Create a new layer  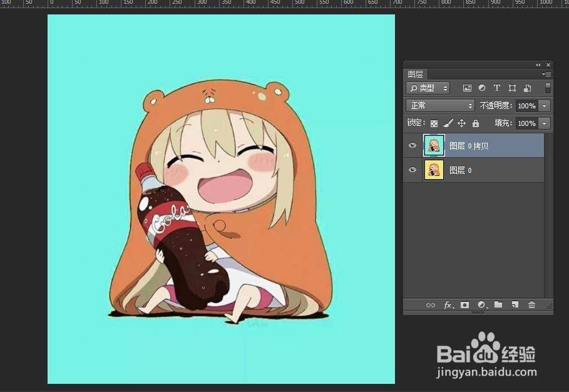515,304
